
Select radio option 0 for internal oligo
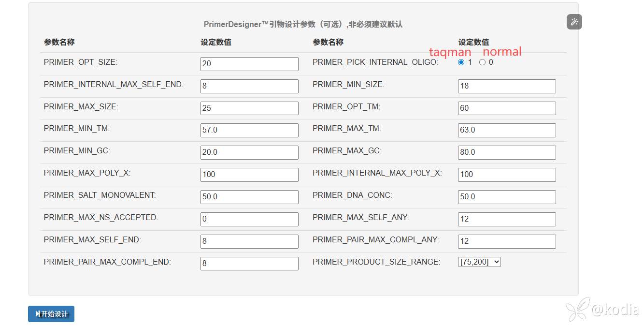coord(482,62)
